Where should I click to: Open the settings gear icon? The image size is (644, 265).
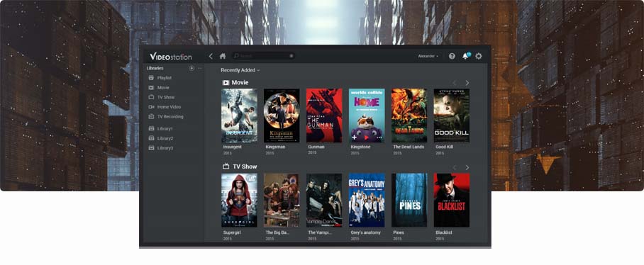tap(479, 56)
